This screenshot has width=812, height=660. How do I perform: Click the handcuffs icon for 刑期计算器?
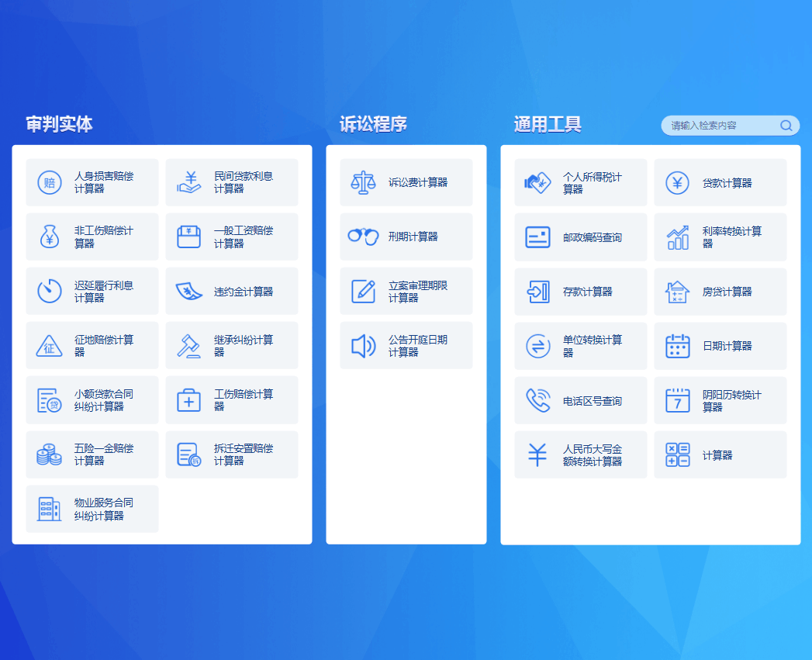[x=362, y=237]
